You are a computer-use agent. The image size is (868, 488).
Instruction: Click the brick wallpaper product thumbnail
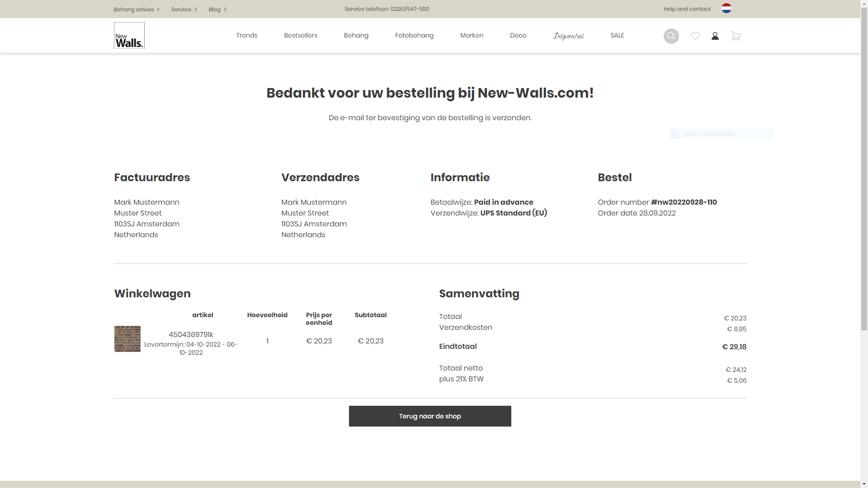pos(127,339)
